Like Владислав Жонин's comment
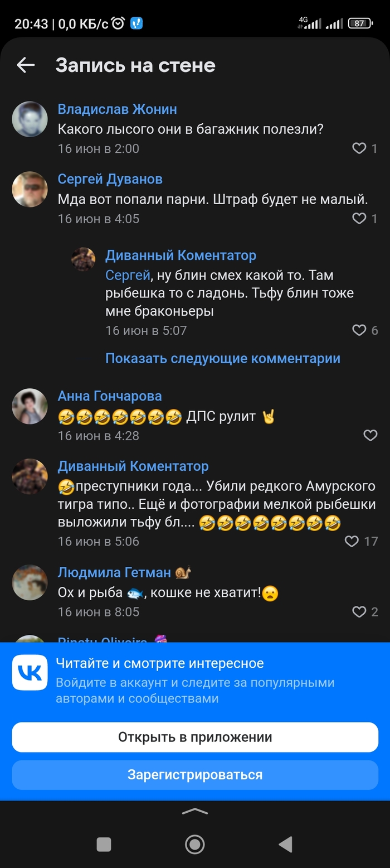This screenshot has height=868, width=390. [359, 148]
